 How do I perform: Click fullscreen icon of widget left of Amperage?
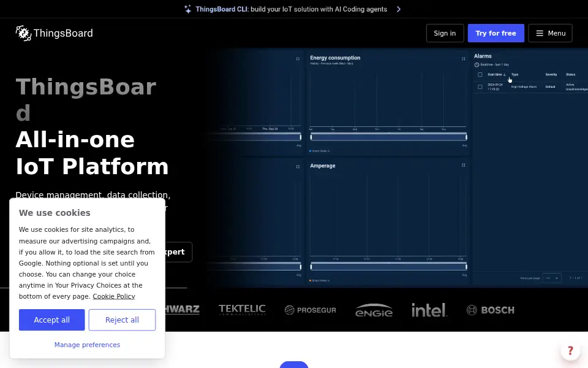(x=298, y=167)
